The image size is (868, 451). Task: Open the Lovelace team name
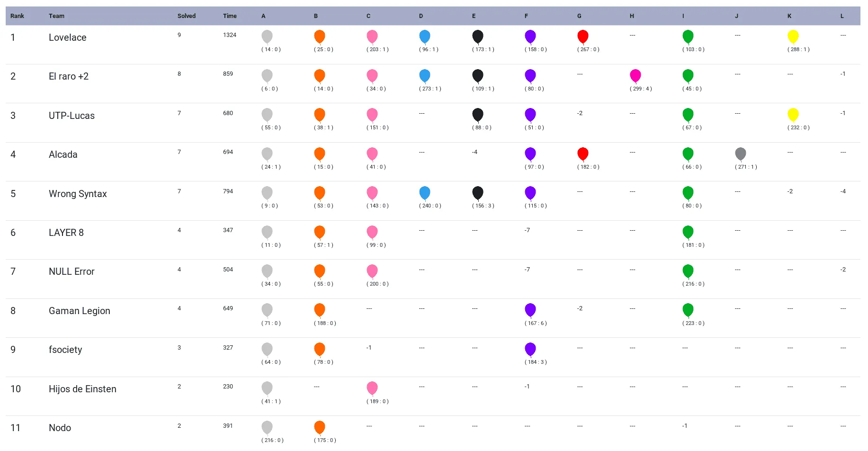pos(67,37)
